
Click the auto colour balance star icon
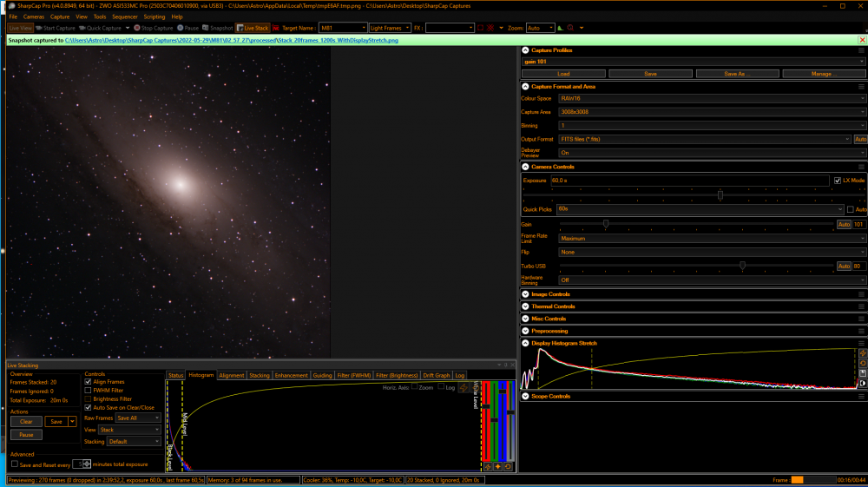pos(497,466)
